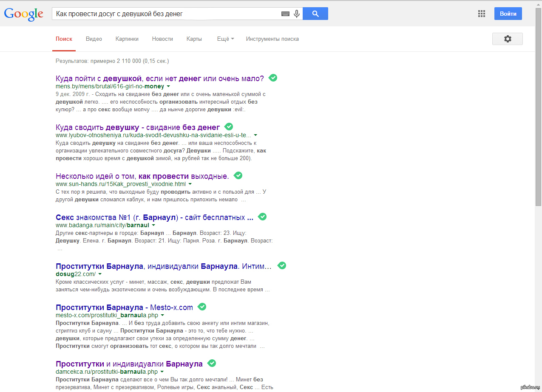This screenshot has height=392, width=542.
Task: Open result 'Куда сводить девушку - свидание без денег'
Action: (x=138, y=127)
